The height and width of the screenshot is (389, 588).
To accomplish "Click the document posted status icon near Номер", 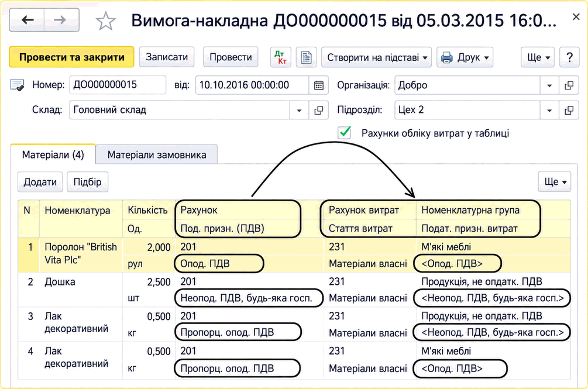I will coord(17,85).
